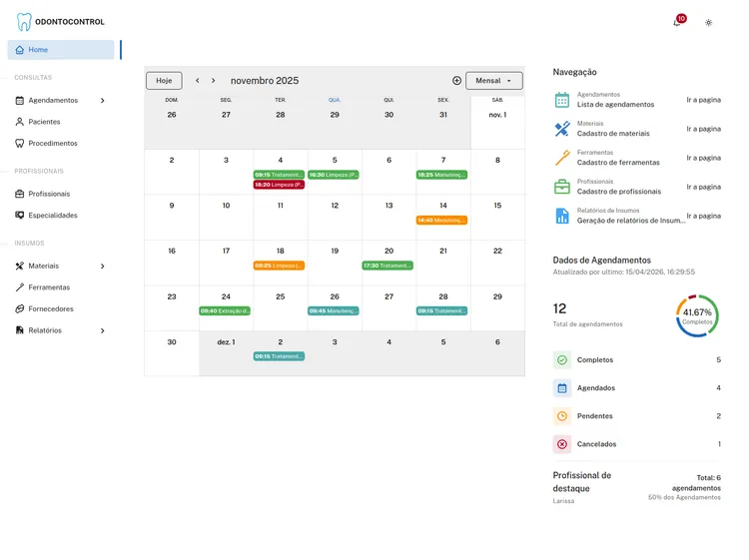
Task: Click the Pacientes person icon
Action: pos(20,122)
